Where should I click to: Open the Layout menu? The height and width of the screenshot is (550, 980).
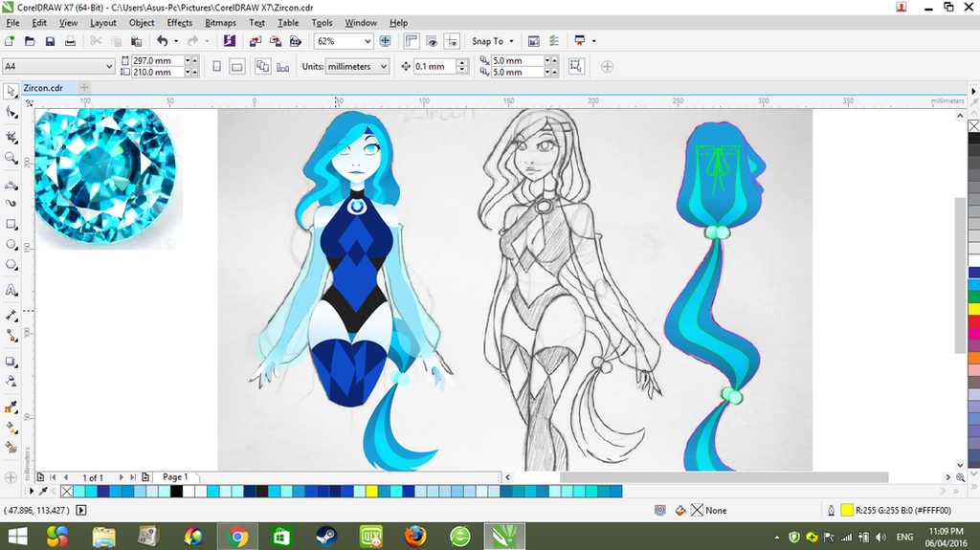(x=103, y=23)
